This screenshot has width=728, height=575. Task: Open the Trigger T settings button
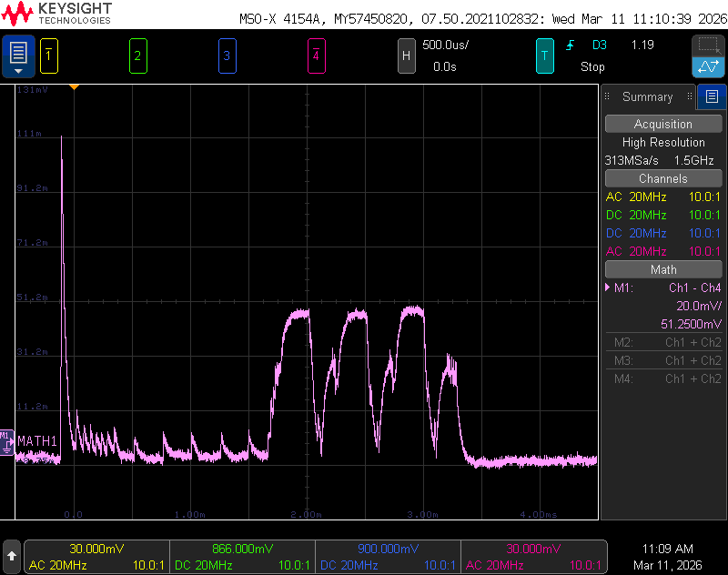pyautogui.click(x=544, y=56)
